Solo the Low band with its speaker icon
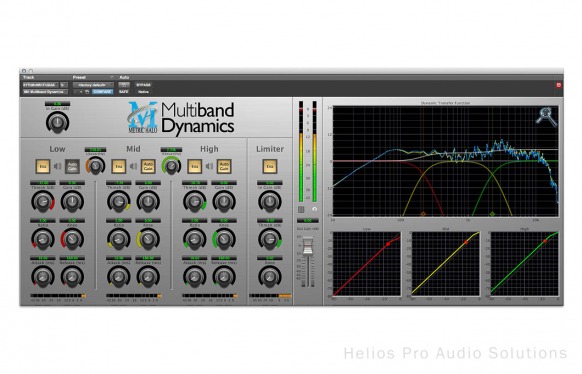 (58, 166)
